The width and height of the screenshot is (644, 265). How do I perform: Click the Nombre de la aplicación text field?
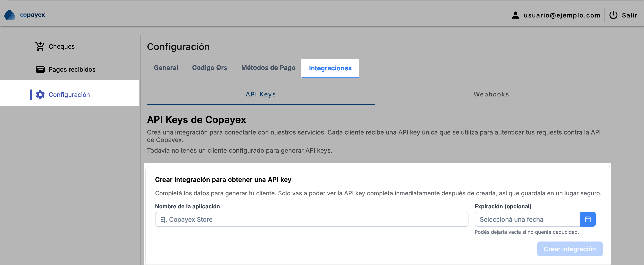pos(312,219)
